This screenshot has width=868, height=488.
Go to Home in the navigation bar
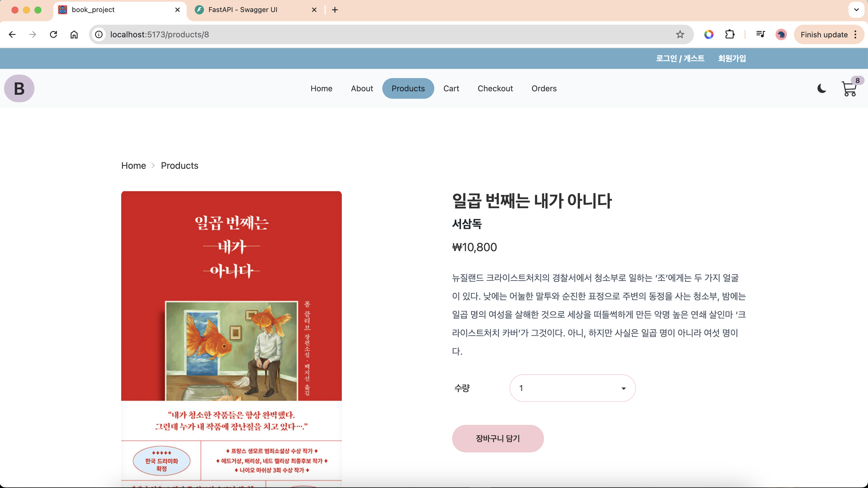321,88
